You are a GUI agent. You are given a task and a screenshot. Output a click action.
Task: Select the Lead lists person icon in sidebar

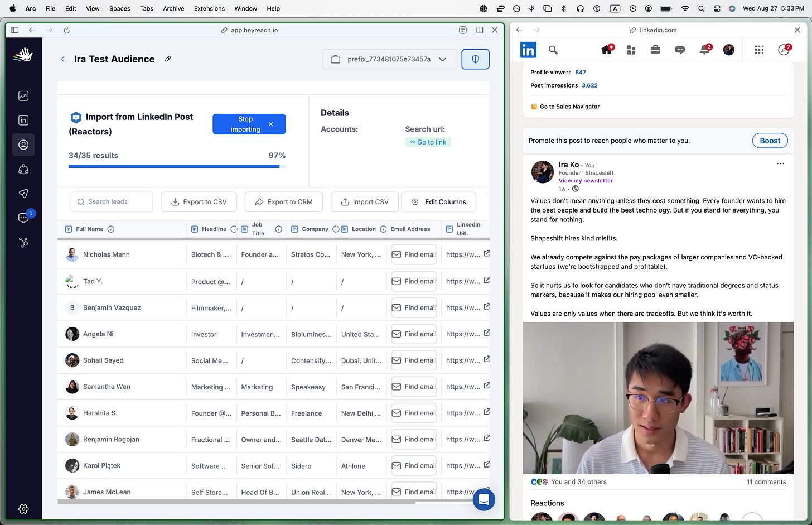coord(23,145)
